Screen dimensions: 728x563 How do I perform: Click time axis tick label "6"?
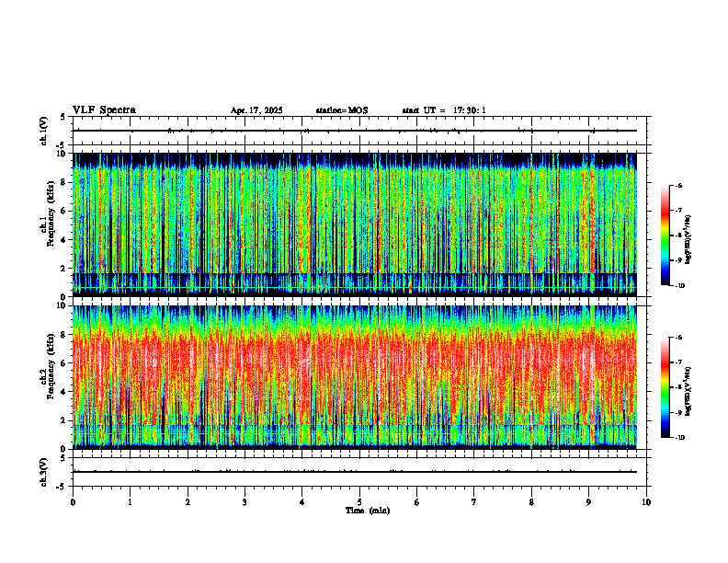pos(417,502)
